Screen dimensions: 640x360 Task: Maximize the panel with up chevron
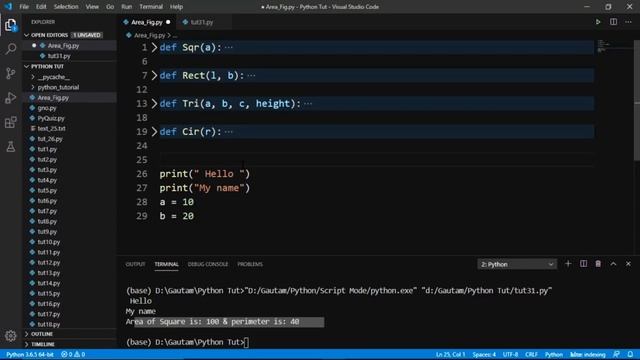(613, 264)
